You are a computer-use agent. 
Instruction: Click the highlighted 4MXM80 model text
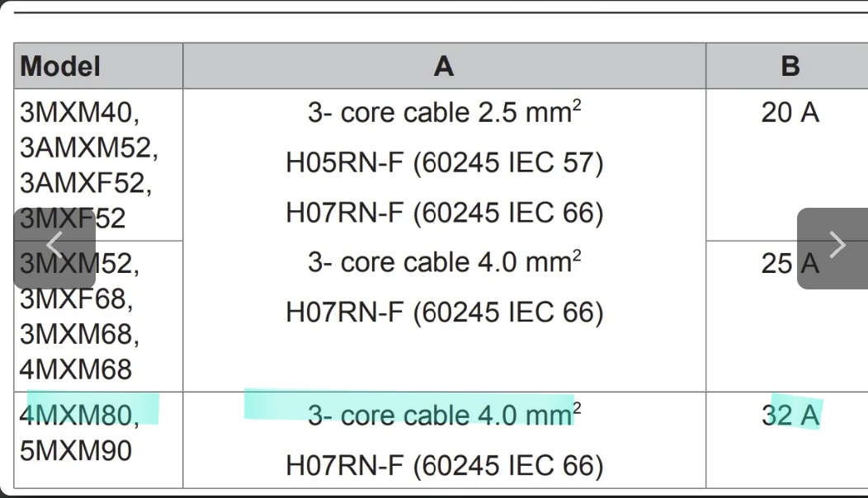(78, 415)
